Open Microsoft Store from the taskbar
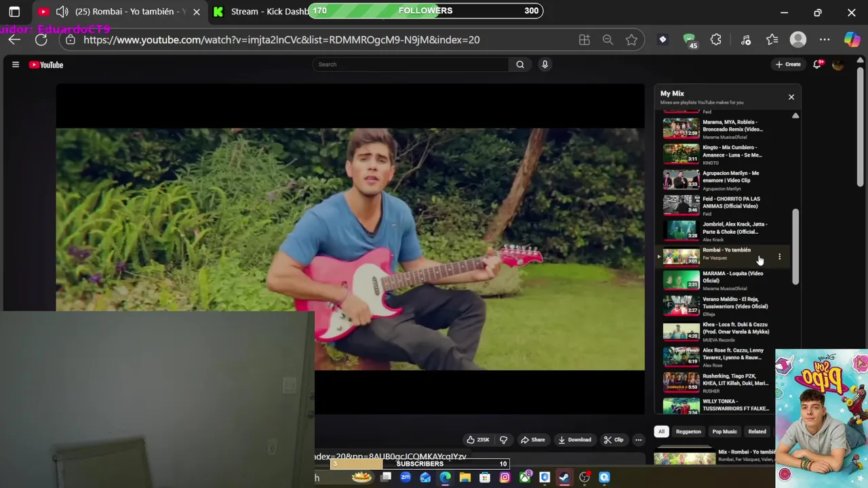This screenshot has height=488, width=868. point(485,477)
